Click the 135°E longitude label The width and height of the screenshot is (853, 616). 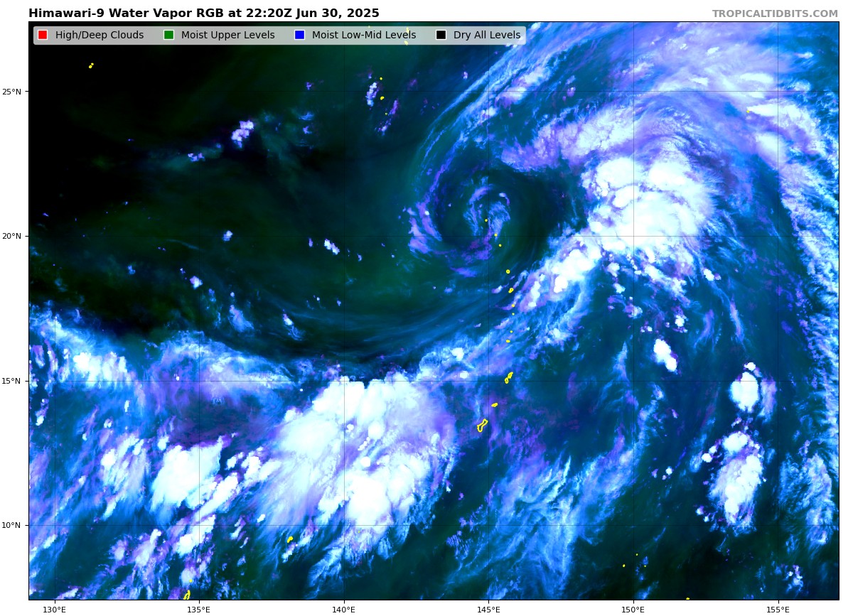(x=199, y=609)
